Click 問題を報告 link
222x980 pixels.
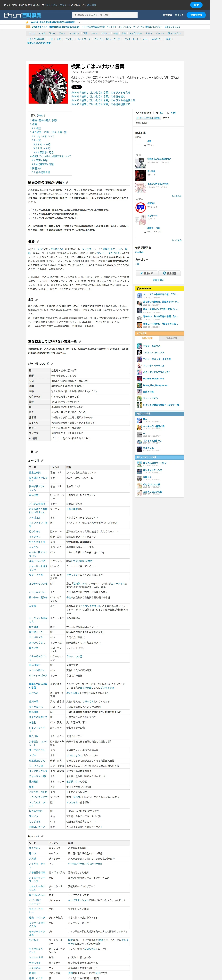point(158,280)
